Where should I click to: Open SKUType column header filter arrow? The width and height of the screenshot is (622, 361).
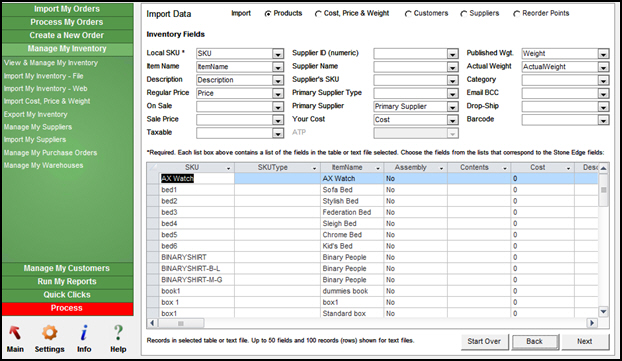(314, 169)
